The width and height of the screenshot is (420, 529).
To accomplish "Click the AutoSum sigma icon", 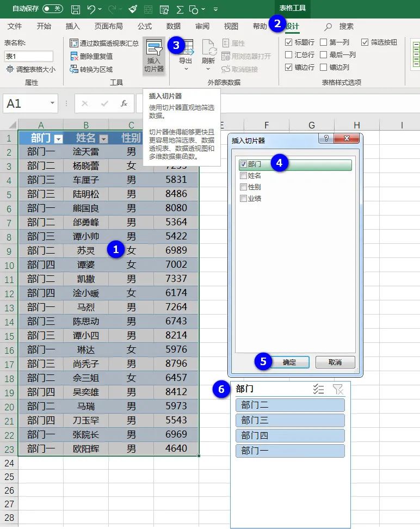I will (x=180, y=9).
